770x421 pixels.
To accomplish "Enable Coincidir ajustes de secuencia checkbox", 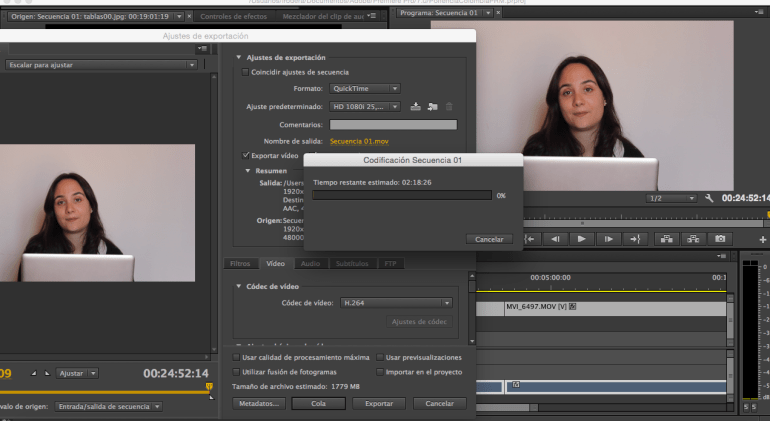I will (x=245, y=72).
